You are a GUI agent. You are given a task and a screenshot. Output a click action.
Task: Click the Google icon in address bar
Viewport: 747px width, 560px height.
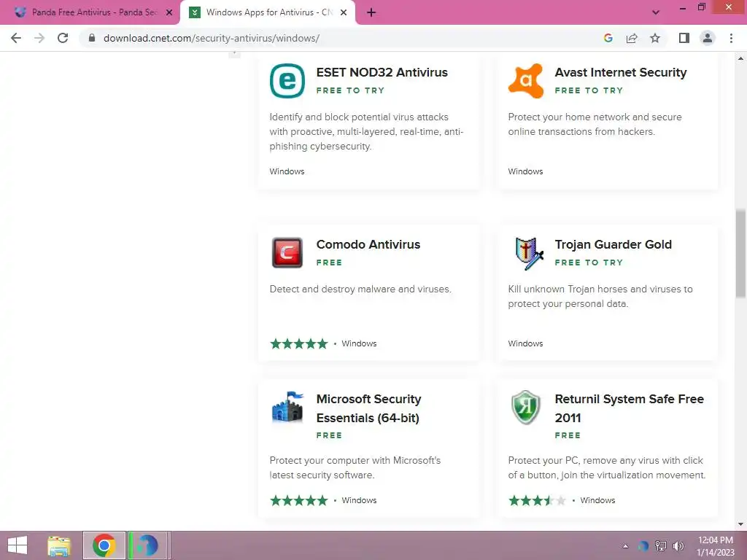[608, 38]
